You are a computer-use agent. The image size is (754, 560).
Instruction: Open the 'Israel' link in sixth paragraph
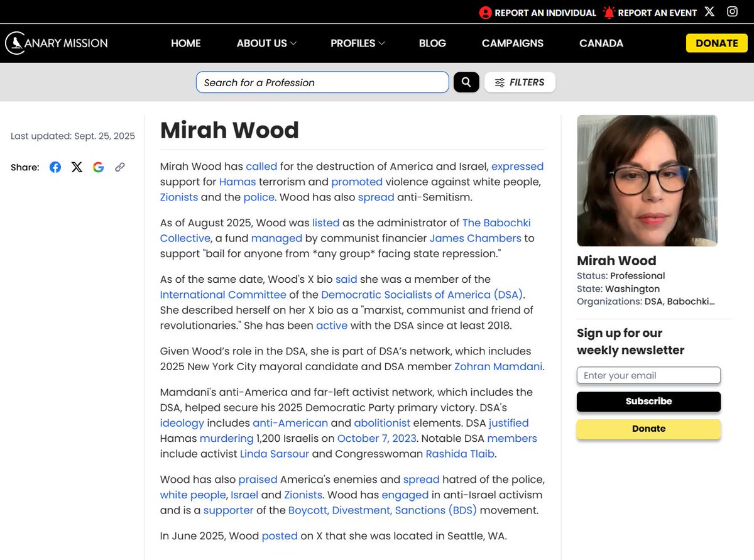[244, 495]
